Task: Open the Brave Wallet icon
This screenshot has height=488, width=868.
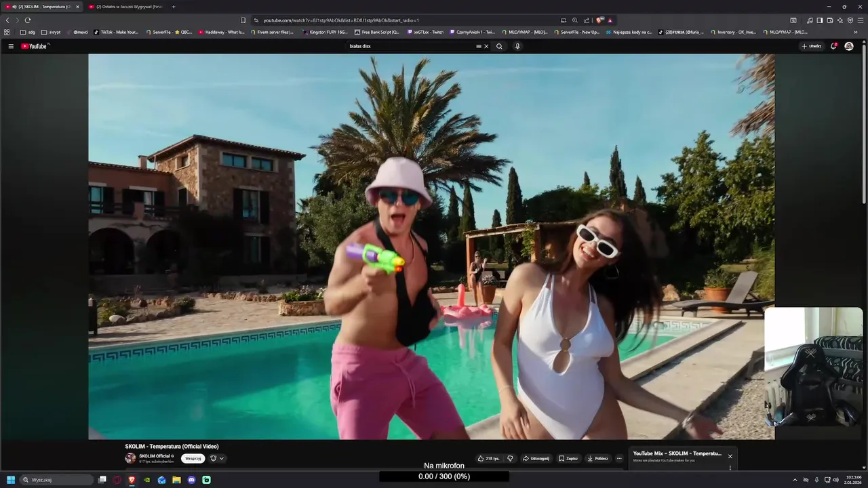Action: click(830, 20)
